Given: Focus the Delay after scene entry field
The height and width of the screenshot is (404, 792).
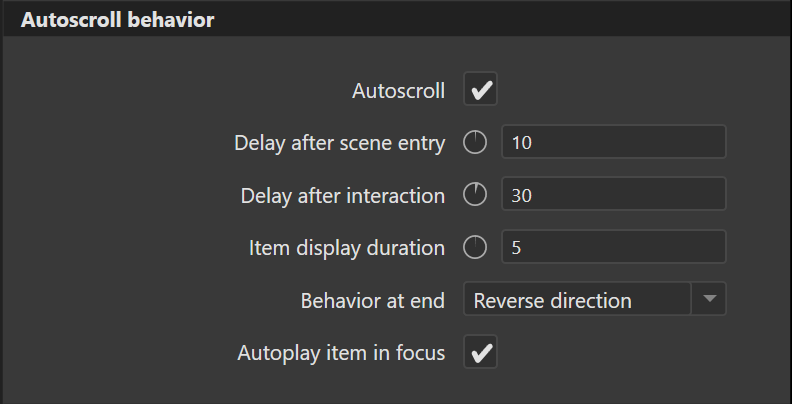Looking at the screenshot, I should point(614,142).
